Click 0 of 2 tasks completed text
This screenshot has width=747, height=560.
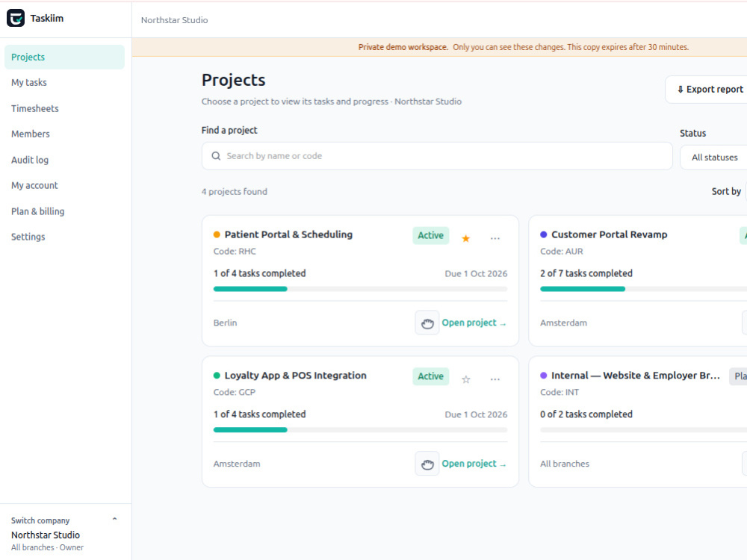tap(586, 414)
